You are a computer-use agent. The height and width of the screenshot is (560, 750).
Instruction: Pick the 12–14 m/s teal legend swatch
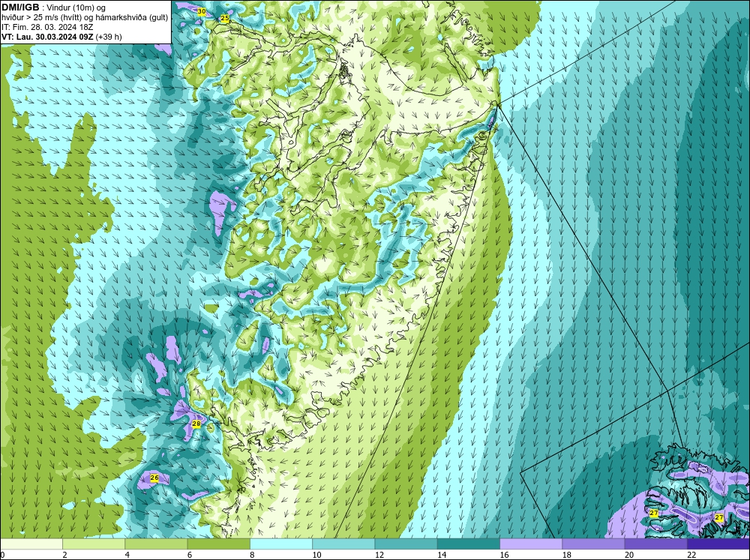pos(406,544)
